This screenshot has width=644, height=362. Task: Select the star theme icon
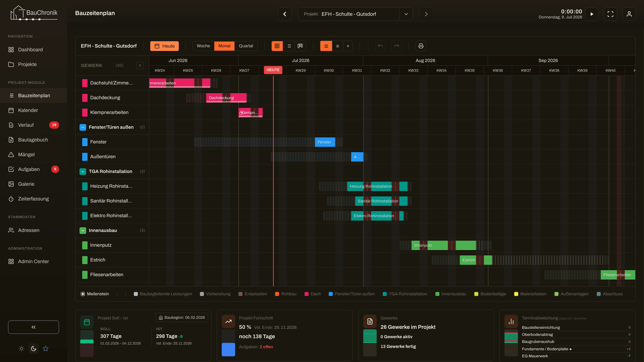(x=45, y=349)
